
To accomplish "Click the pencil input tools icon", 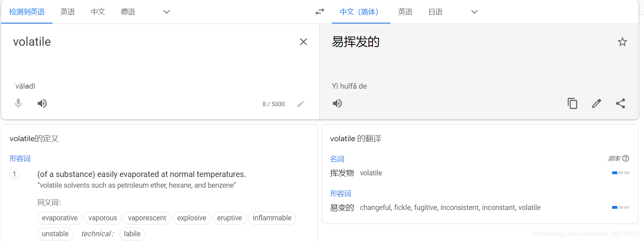I will pyautogui.click(x=301, y=104).
